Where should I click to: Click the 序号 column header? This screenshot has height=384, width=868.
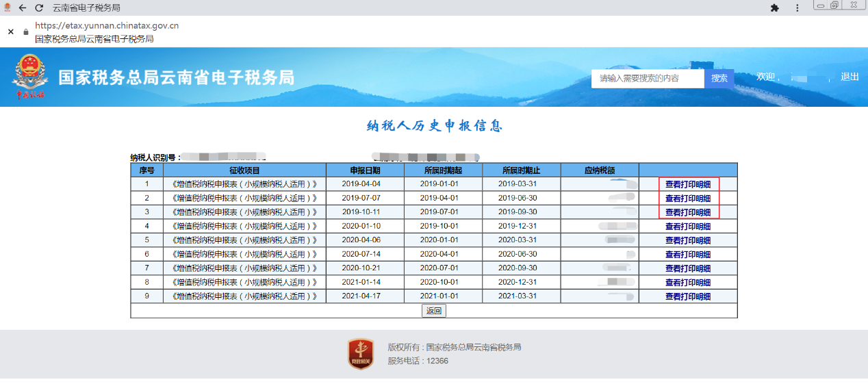click(146, 170)
